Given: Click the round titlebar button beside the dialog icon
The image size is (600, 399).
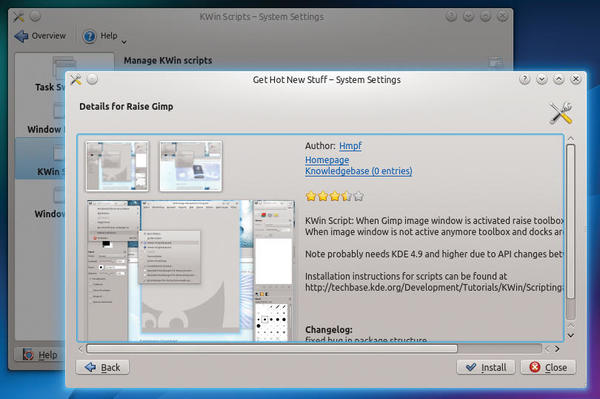Looking at the screenshot, I should point(92,79).
